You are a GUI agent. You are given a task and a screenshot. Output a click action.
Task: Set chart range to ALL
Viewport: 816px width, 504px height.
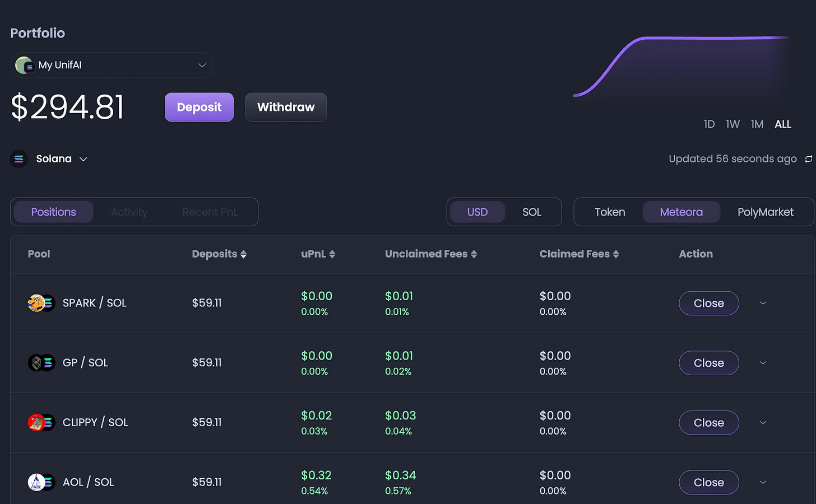tap(783, 124)
